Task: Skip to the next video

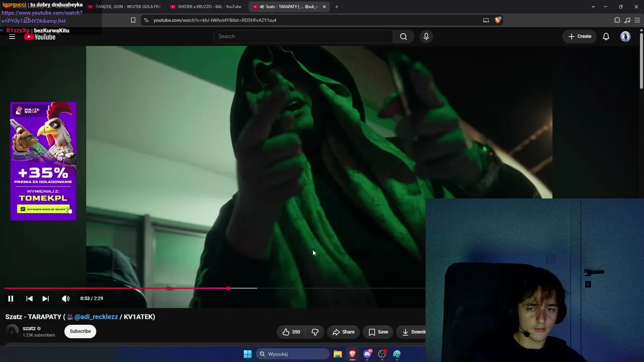Action: [x=45, y=299]
